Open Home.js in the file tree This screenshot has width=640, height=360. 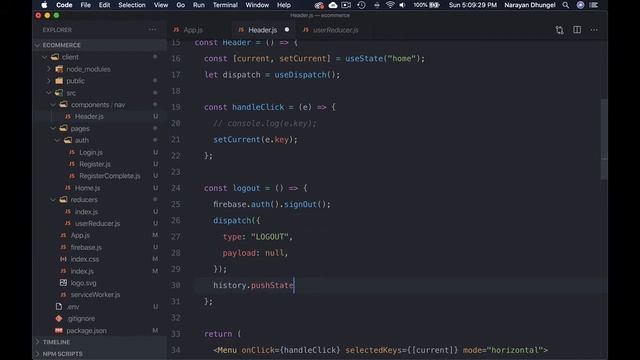[x=87, y=188]
